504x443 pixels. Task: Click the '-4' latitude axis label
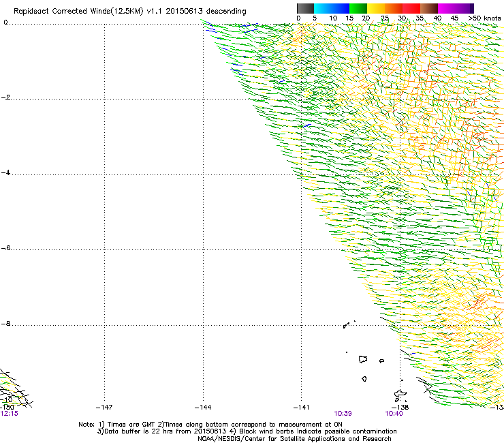pos(5,172)
